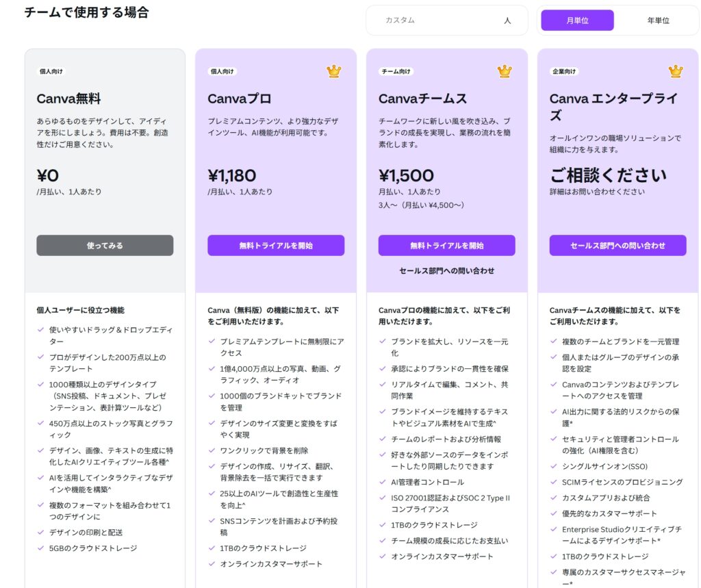701x588 pixels.
Task: Click the checkmark beside チームのレポートおよび分析情報
Action: point(383,439)
